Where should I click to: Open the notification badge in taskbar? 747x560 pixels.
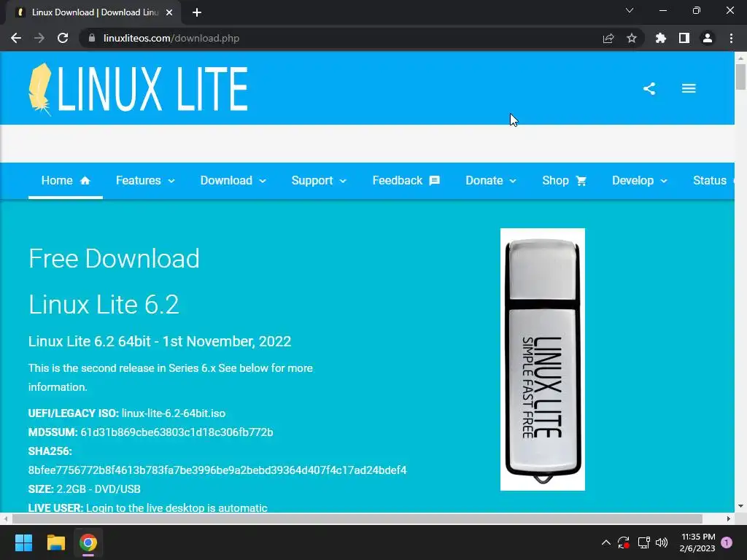[x=727, y=542]
